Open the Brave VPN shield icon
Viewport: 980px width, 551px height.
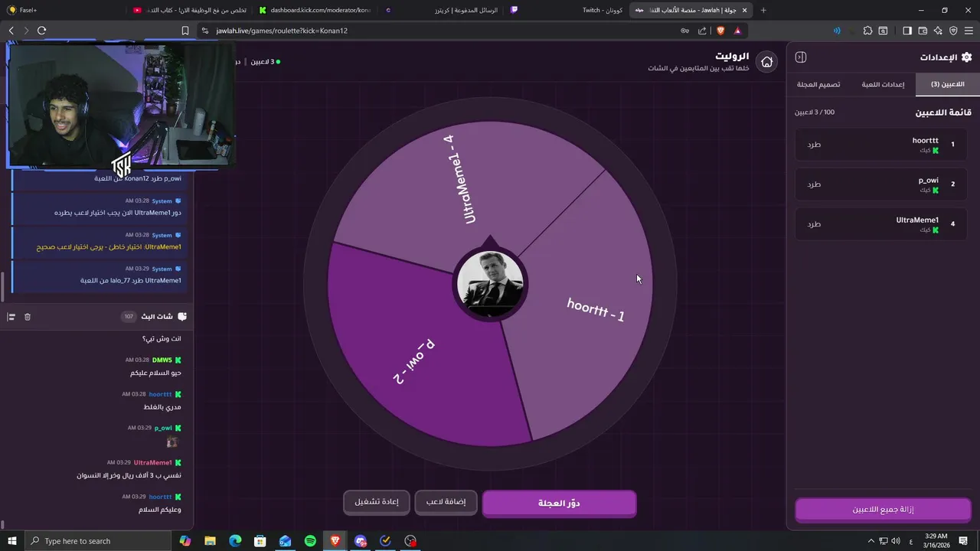[x=953, y=31]
